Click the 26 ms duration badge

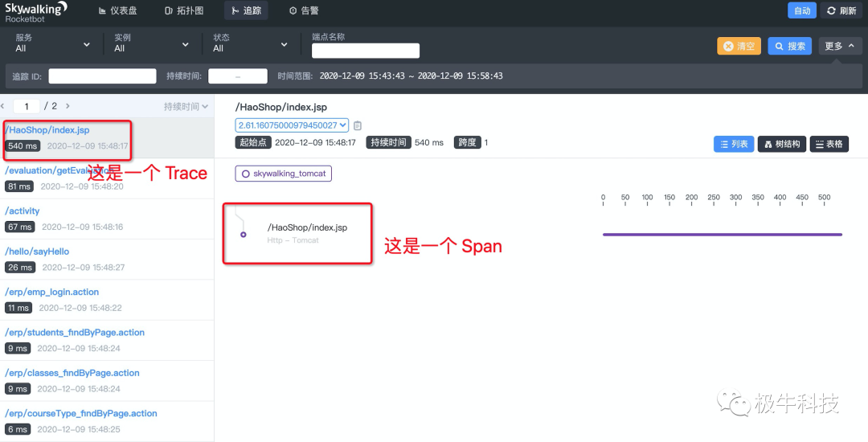(20, 267)
